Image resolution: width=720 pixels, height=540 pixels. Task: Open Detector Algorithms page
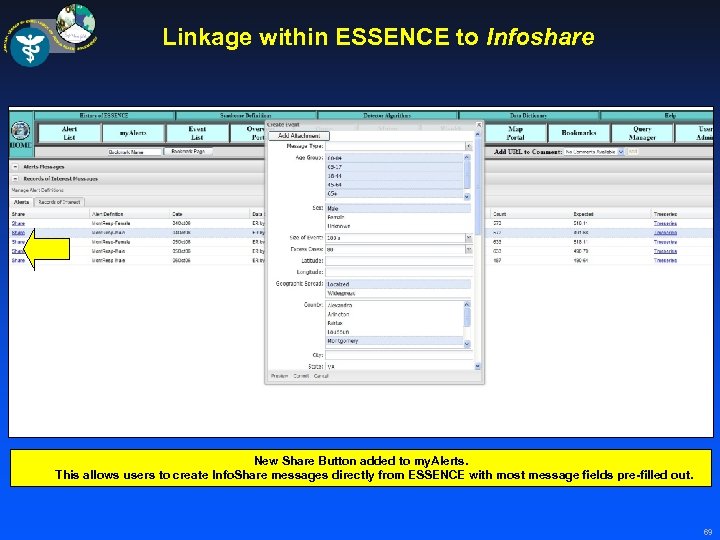click(387, 116)
